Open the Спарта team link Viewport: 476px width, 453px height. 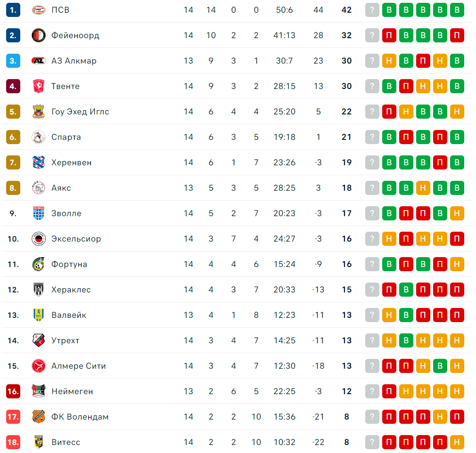click(66, 137)
